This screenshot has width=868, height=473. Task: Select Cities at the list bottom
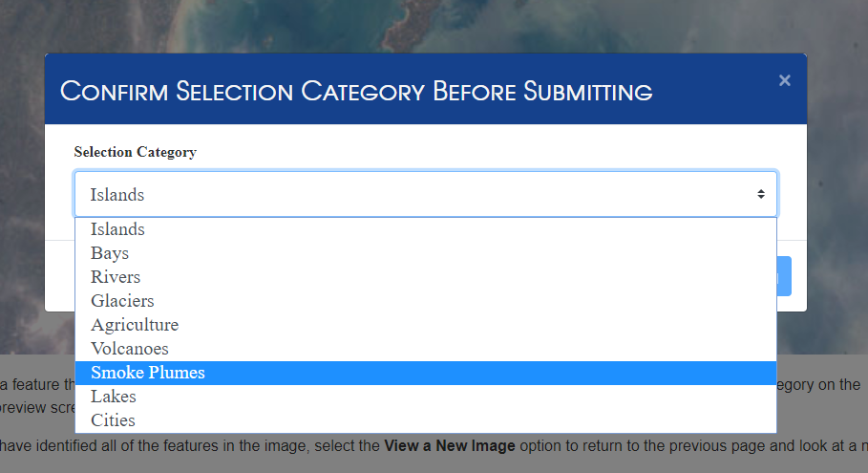pyautogui.click(x=114, y=420)
